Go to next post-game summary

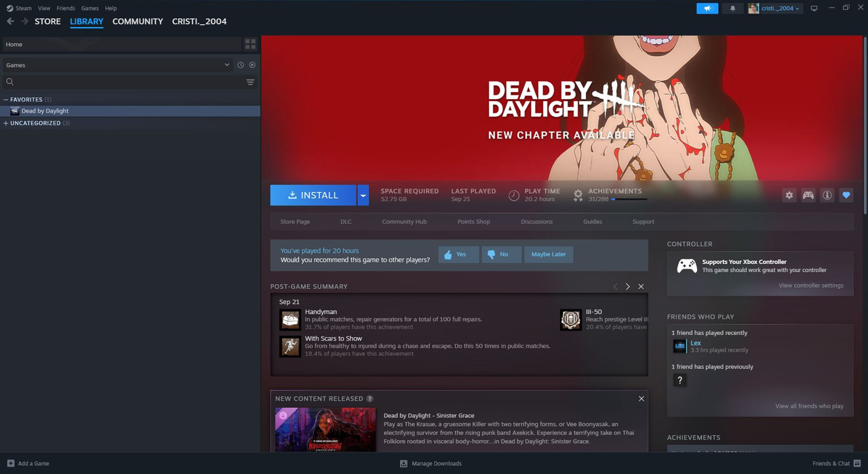[x=628, y=287]
